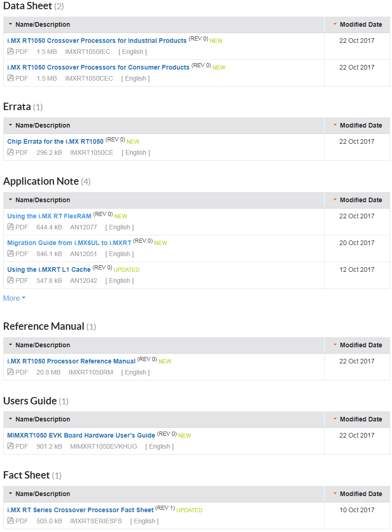Sort Errata table by Name/Description
The image size is (392, 532).
click(x=39, y=126)
